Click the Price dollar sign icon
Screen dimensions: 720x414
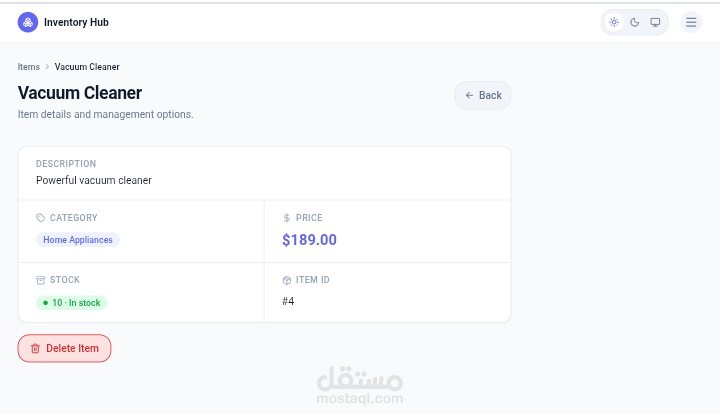[287, 218]
